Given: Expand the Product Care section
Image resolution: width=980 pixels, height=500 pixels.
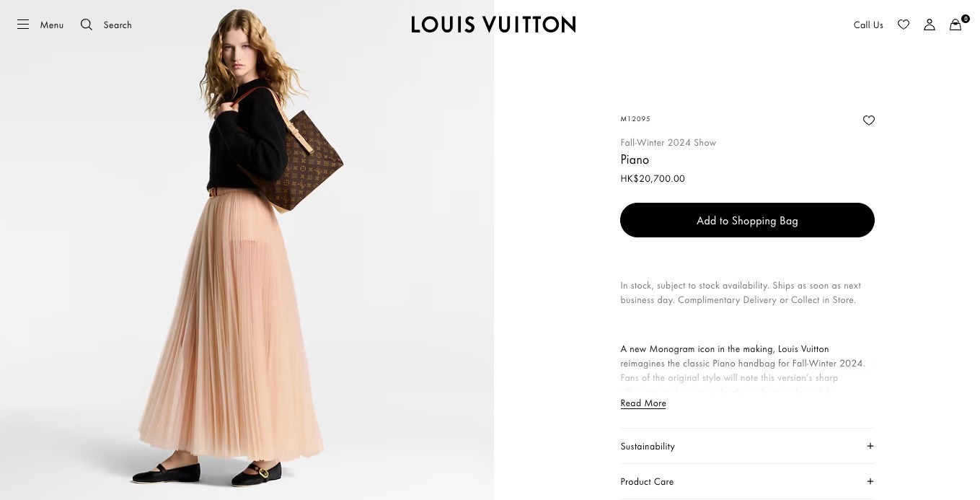Looking at the screenshot, I should [x=647, y=482].
